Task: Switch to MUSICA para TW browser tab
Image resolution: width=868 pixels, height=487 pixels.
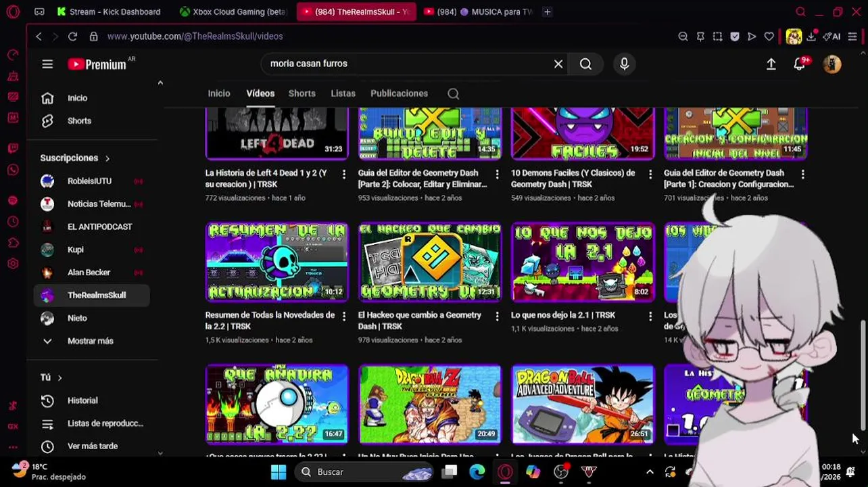Action: pos(477,11)
